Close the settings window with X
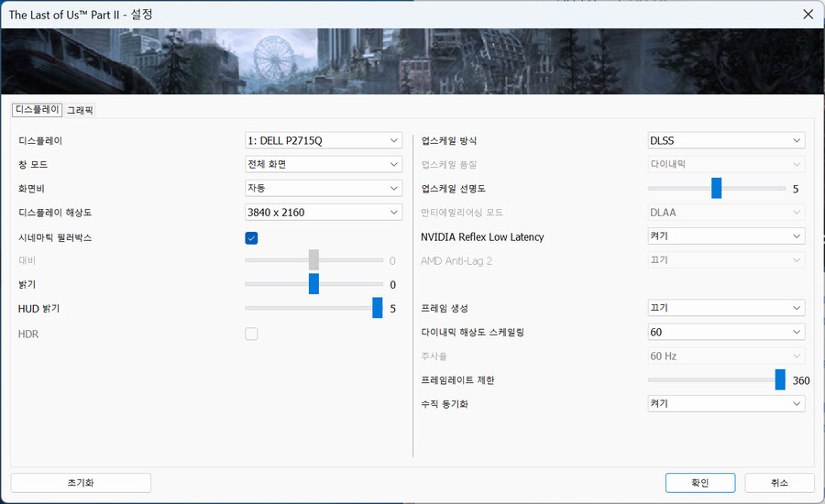The width and height of the screenshot is (825, 504). 807,14
